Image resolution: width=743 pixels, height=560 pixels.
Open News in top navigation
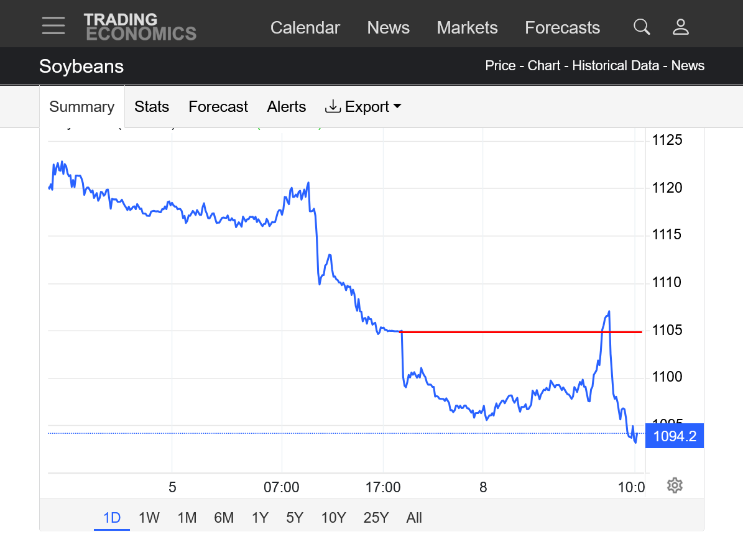click(x=388, y=28)
